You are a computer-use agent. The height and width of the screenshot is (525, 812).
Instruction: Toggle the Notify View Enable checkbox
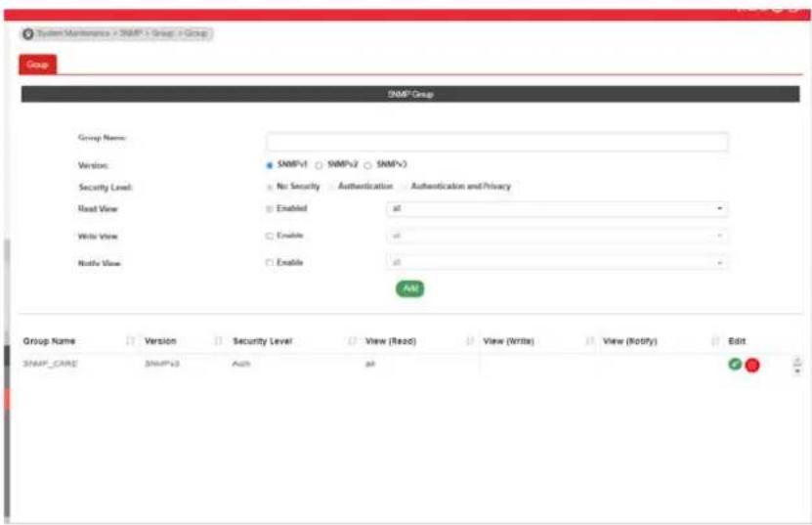click(270, 263)
